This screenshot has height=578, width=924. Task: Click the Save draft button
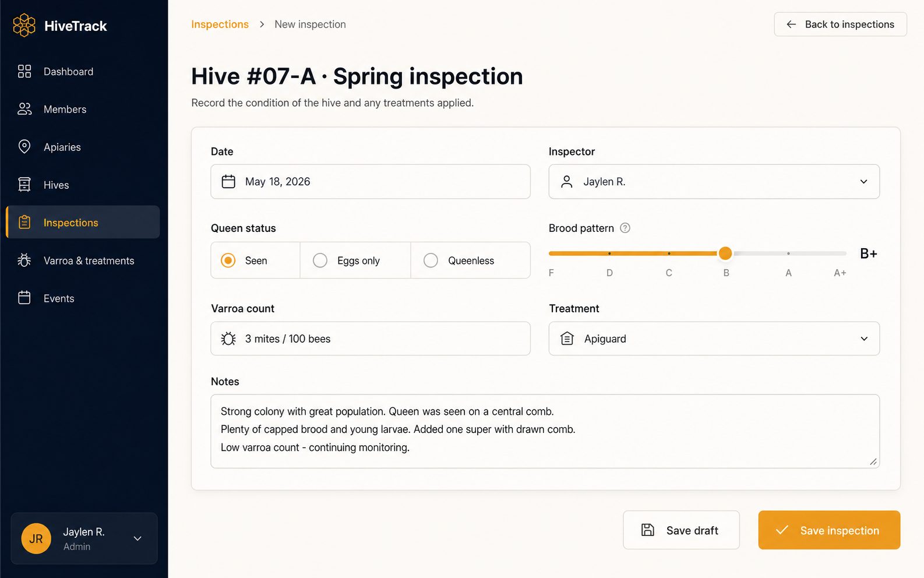point(681,530)
